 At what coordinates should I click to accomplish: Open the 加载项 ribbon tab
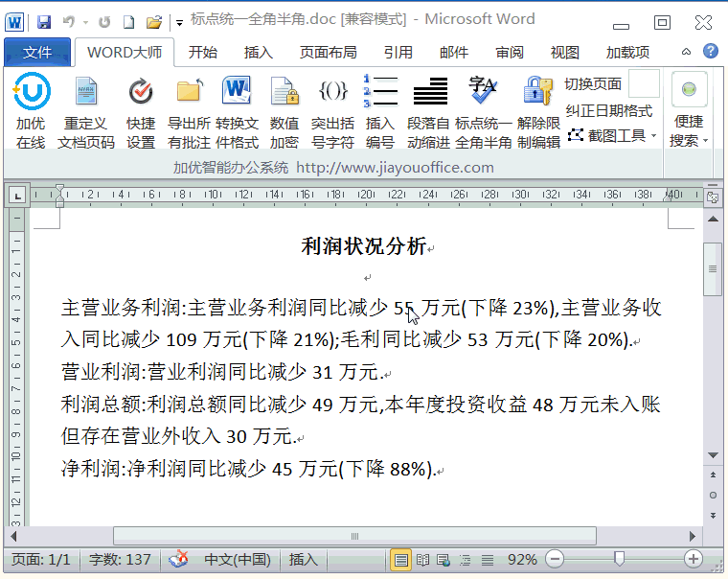point(627,52)
